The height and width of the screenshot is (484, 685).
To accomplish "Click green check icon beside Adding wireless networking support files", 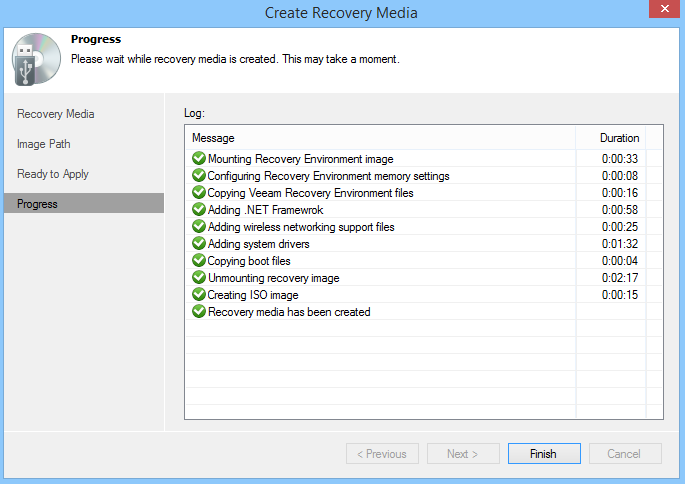I will tap(199, 226).
